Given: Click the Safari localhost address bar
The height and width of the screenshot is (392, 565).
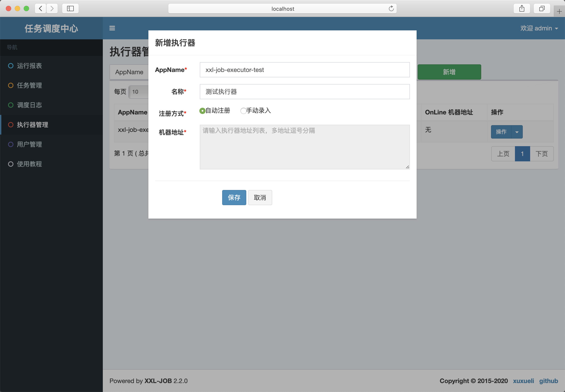Looking at the screenshot, I should pos(282,8).
